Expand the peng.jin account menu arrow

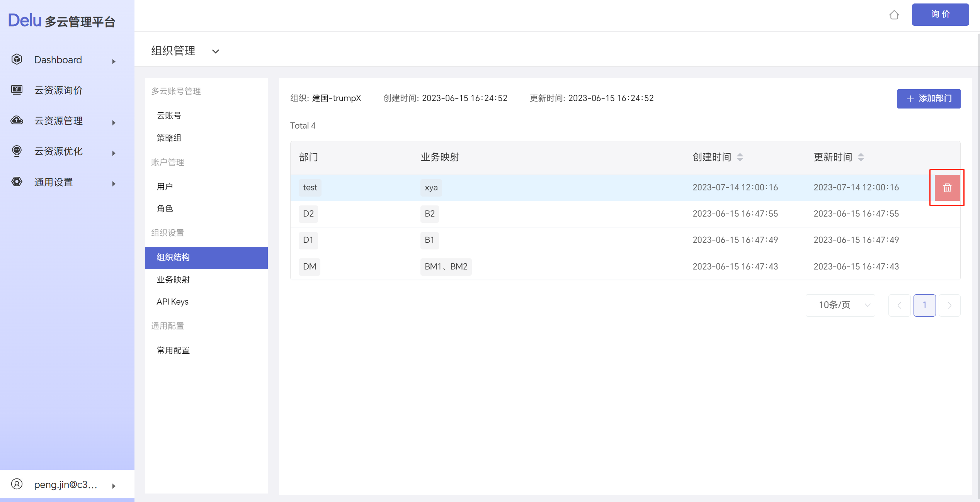tap(114, 486)
